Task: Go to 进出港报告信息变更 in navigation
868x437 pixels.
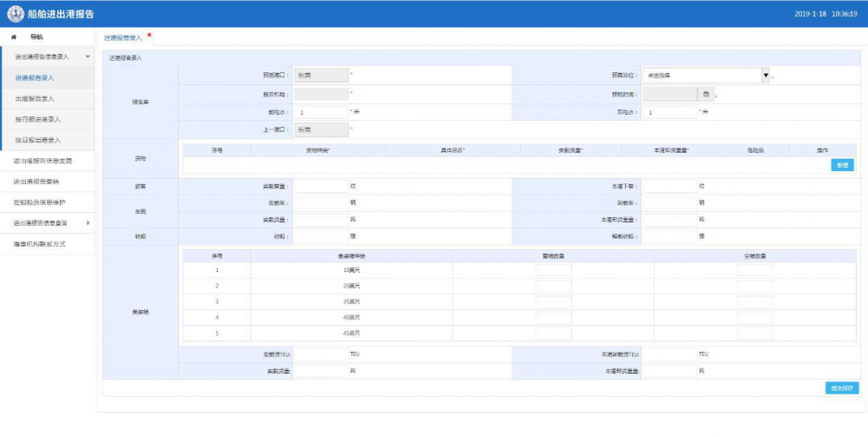Action: [x=43, y=161]
